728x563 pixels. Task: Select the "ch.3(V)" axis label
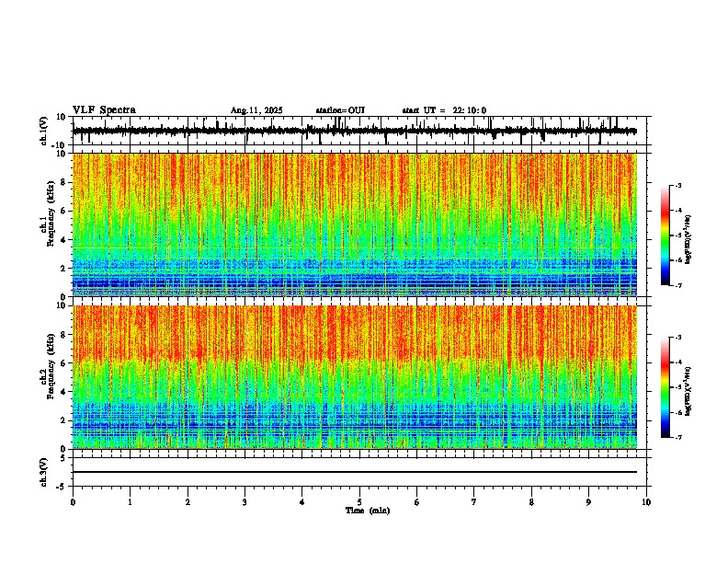click(x=44, y=472)
